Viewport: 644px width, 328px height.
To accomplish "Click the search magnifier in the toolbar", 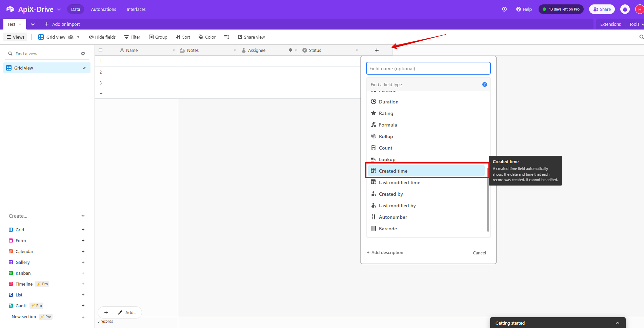I will pos(641,37).
